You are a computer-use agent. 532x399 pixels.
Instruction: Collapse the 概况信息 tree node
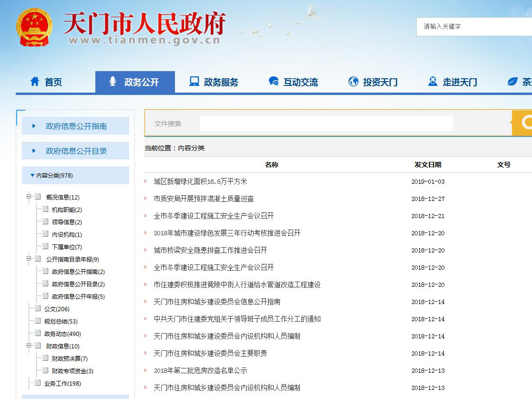pos(29,197)
